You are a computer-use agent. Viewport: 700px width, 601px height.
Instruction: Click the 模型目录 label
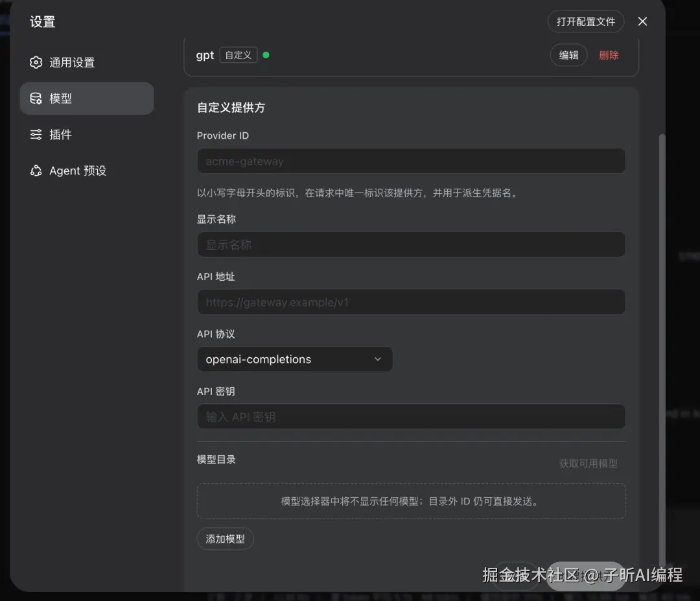(x=216, y=460)
